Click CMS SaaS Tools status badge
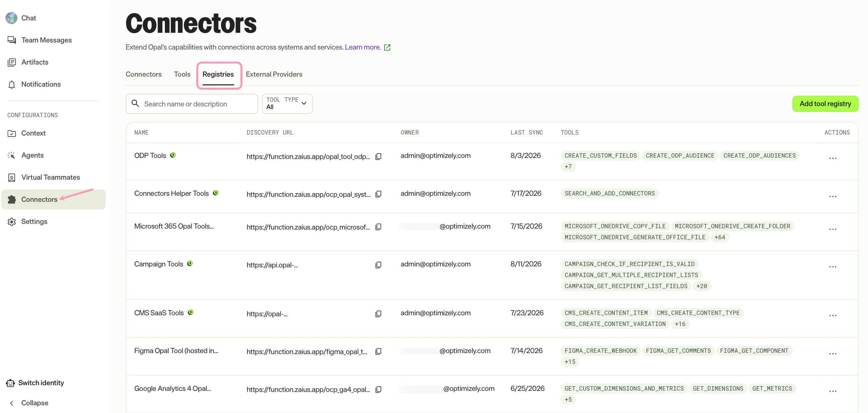868x413 pixels. pos(191,312)
